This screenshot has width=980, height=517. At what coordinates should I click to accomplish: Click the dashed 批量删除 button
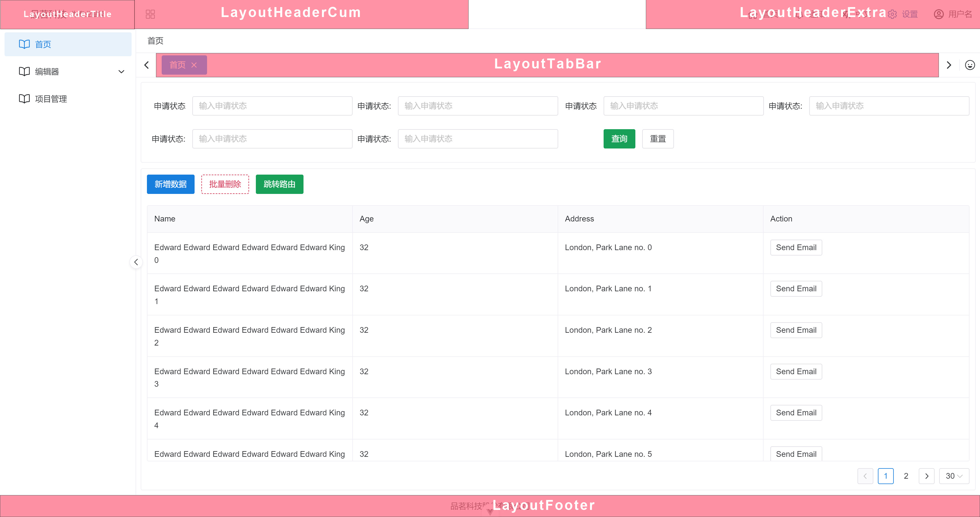225,184
